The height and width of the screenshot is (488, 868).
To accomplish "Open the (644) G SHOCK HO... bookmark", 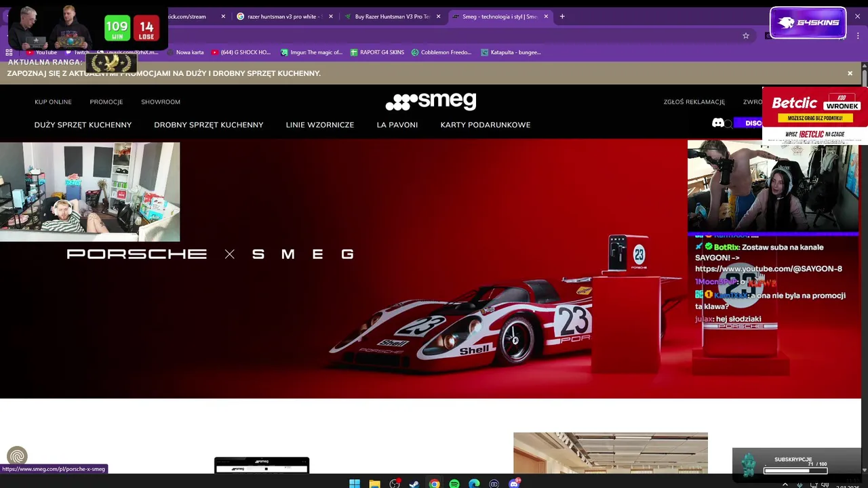I will tap(241, 52).
